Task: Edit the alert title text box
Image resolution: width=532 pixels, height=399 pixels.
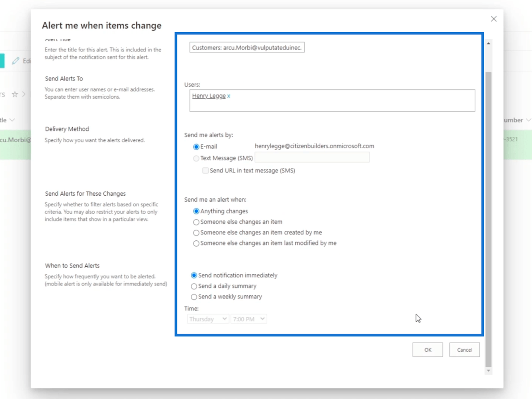Action: [x=247, y=47]
